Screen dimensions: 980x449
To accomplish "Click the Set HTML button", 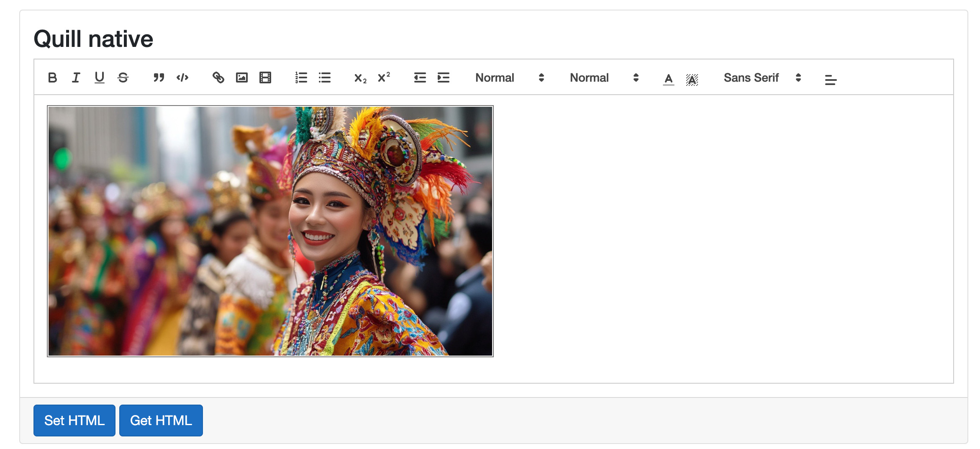I will 74,420.
